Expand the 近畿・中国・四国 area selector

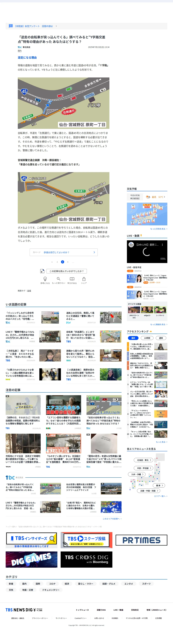click(149, 491)
